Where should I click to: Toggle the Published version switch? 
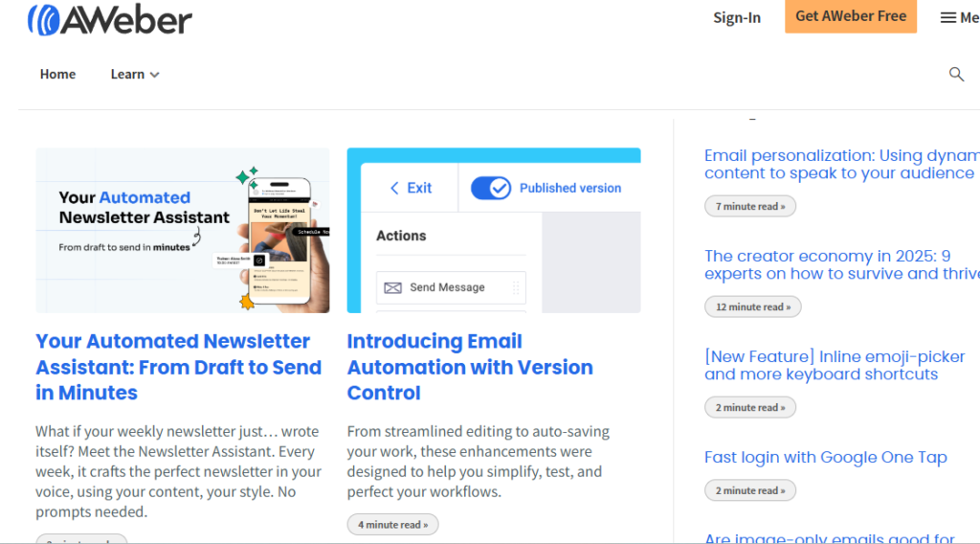pos(491,189)
